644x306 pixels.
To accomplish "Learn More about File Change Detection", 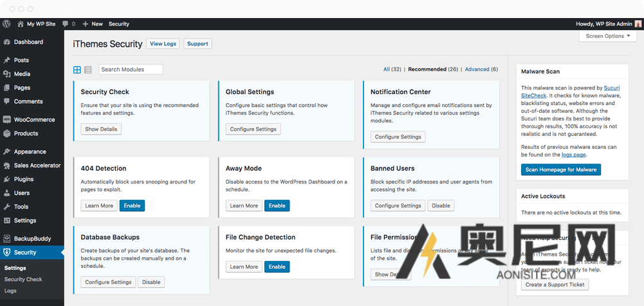I will [244, 267].
